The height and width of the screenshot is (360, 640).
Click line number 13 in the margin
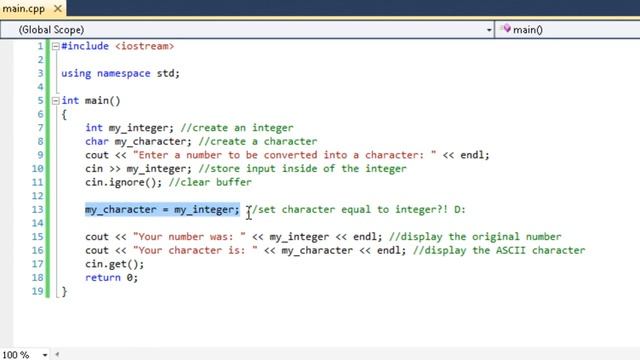point(38,209)
